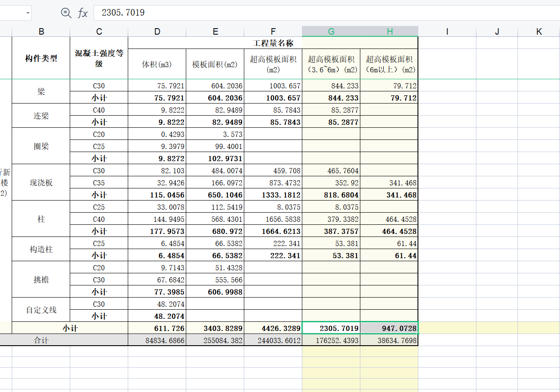Click the 混凝土强度等级 header cell
The image size is (560, 392).
point(99,58)
